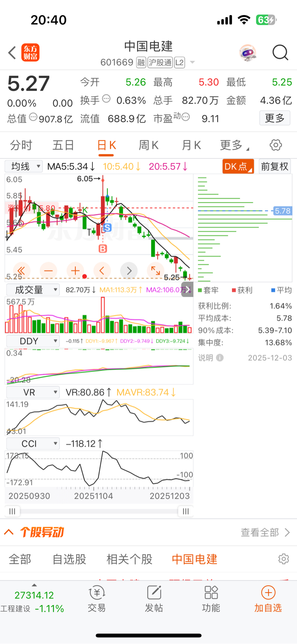The image size is (297, 644).
Task: Tap the 集中度 13.68% value
Action: (278, 342)
